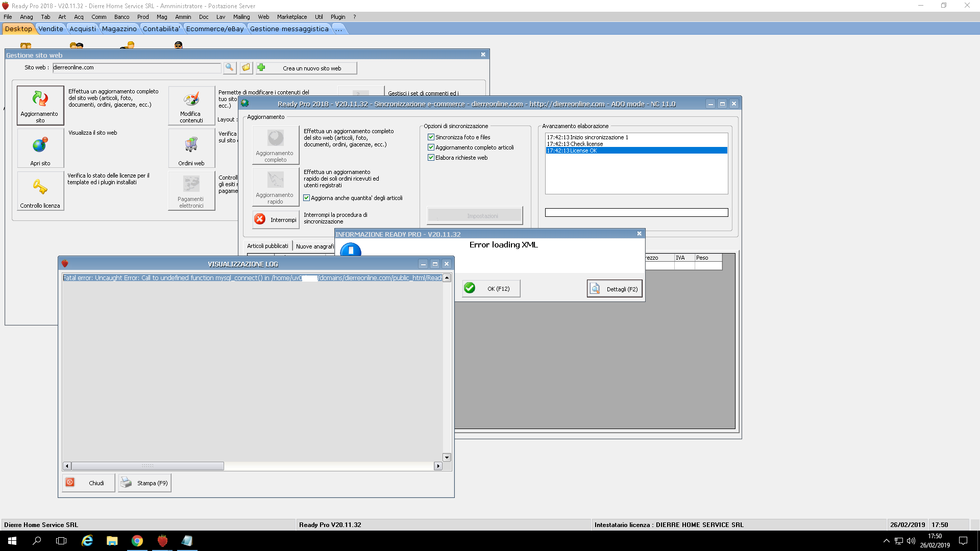Viewport: 980px width, 551px height.
Task: Click Ready Pro strawberry icon in taskbar
Action: tap(162, 540)
